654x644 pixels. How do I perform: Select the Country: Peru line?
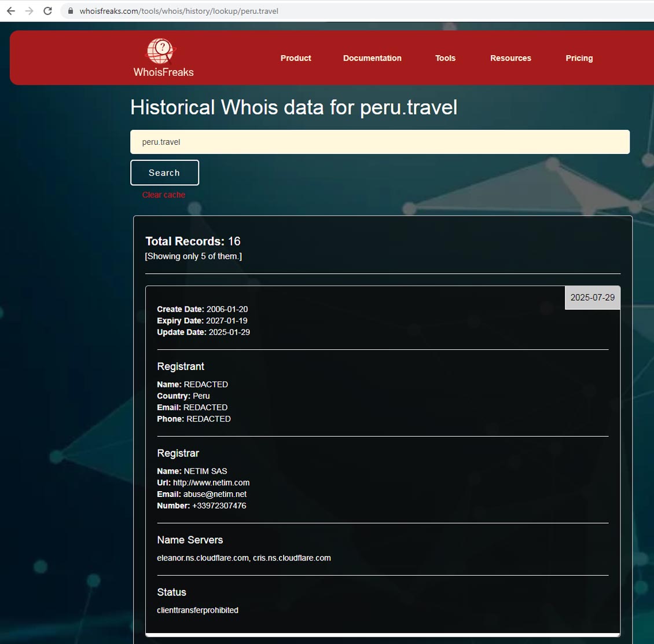(x=183, y=396)
